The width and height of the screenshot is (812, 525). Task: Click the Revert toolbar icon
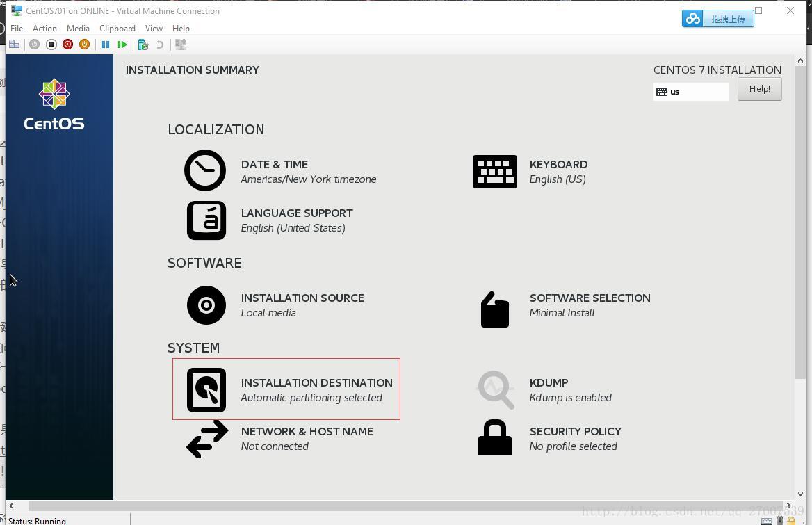(x=160, y=45)
